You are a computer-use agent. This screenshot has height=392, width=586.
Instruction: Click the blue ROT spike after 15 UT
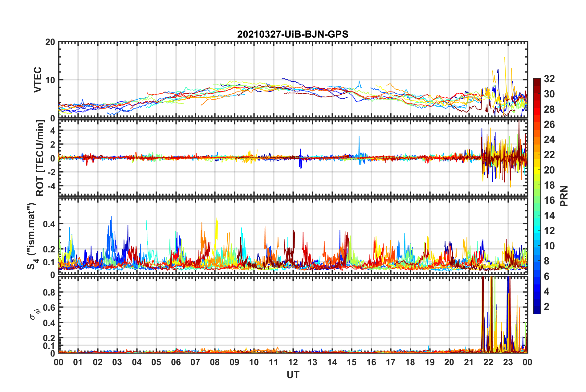coord(359,145)
